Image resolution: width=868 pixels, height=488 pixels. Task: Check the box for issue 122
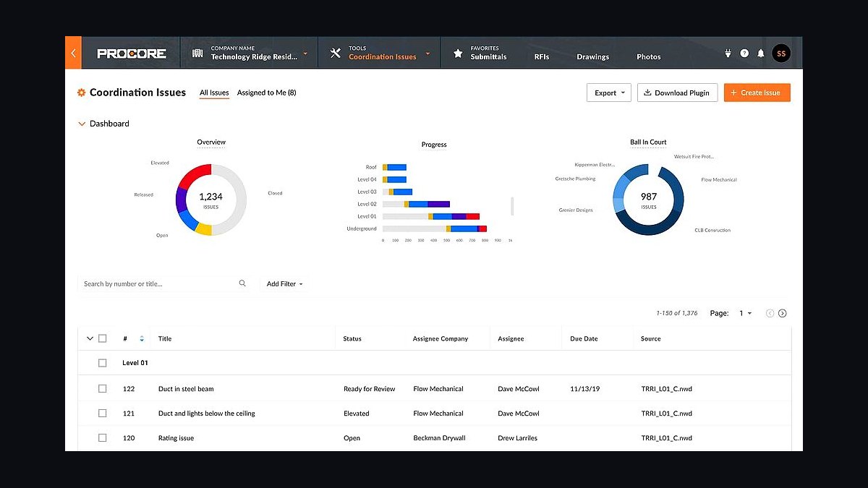(x=102, y=389)
